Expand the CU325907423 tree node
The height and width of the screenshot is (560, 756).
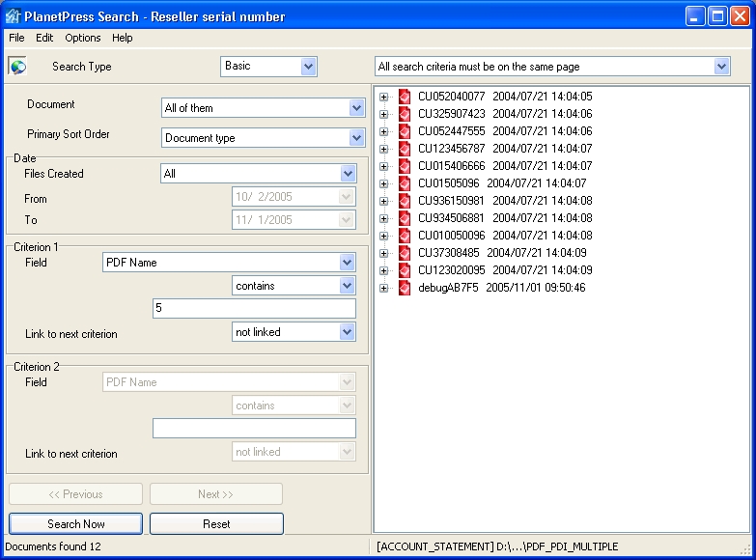click(383, 114)
